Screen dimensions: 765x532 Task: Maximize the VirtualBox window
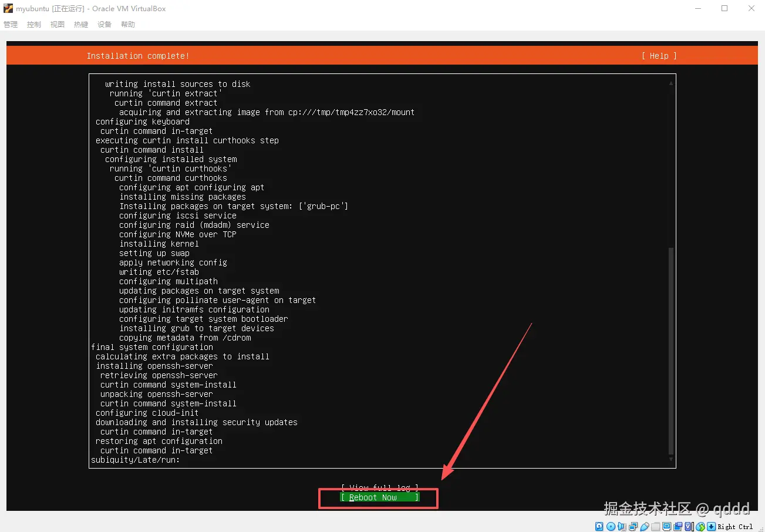[724, 9]
